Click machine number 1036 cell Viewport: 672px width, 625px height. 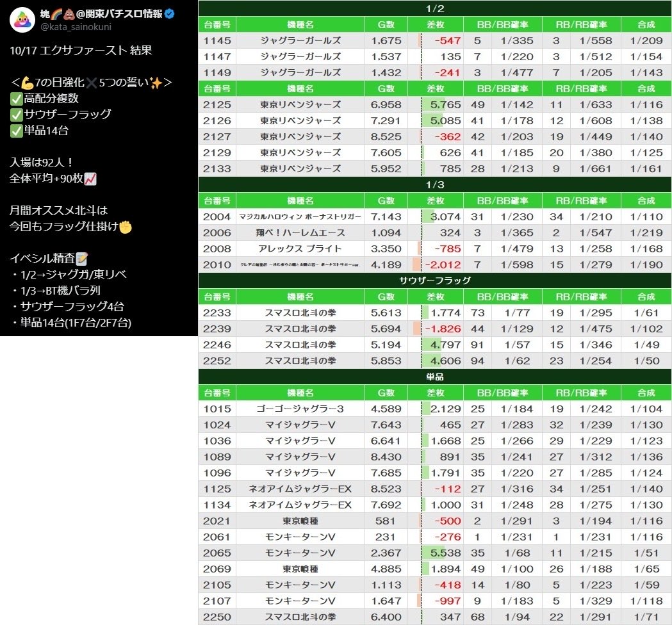pyautogui.click(x=217, y=441)
